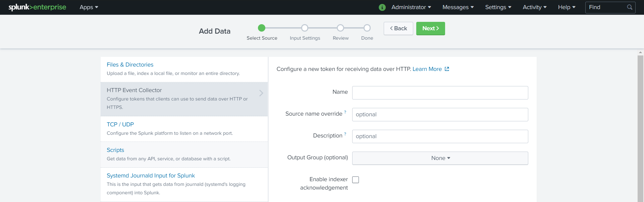Select the TCP / UDP source option
This screenshot has width=644, height=202.
pyautogui.click(x=120, y=124)
